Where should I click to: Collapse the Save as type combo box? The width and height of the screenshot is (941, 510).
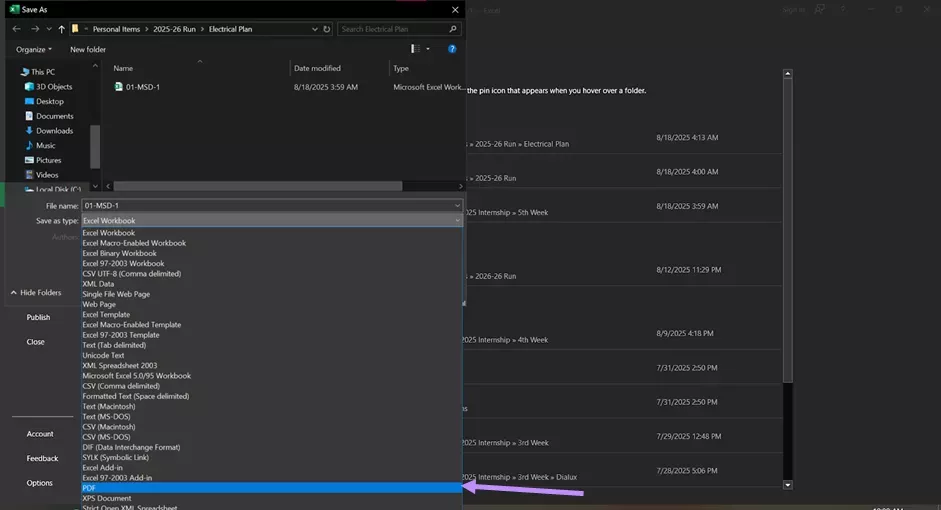coord(272,220)
